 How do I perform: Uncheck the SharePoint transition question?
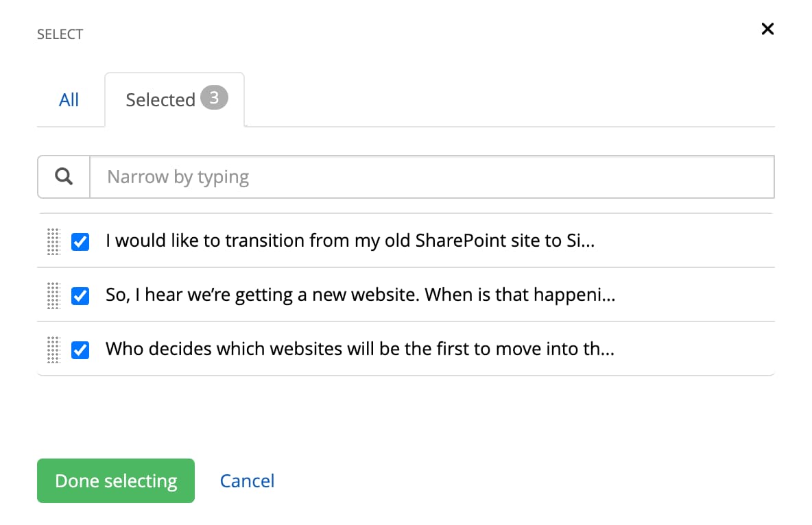tap(80, 241)
